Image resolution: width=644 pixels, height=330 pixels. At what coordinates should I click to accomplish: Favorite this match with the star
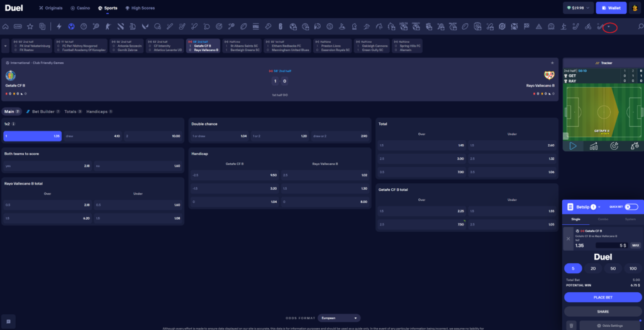(552, 63)
